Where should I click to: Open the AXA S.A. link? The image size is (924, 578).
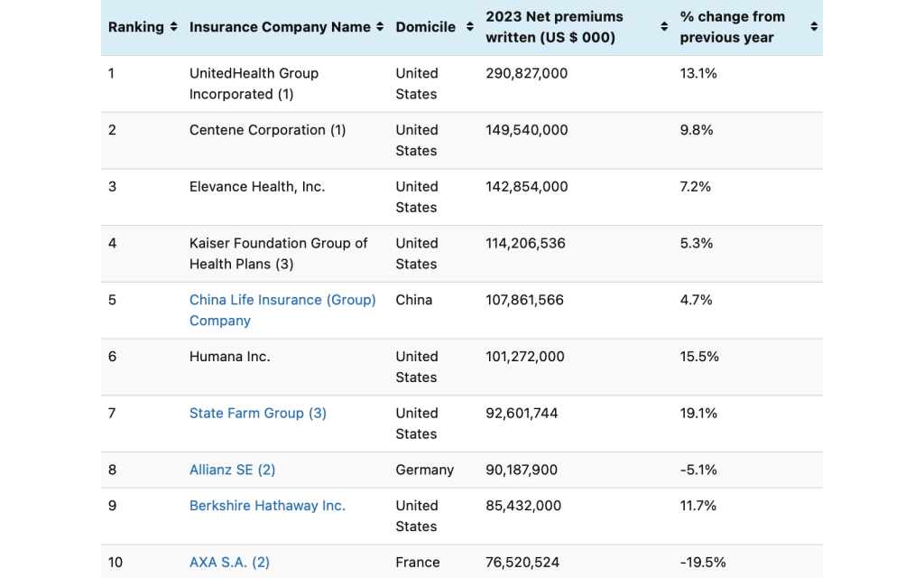[229, 562]
